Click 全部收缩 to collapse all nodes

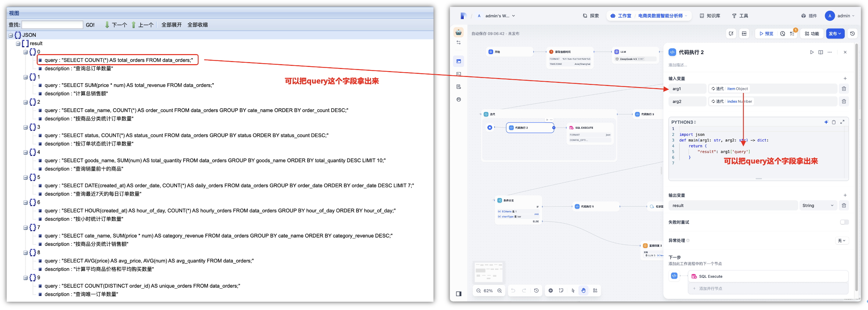click(197, 25)
